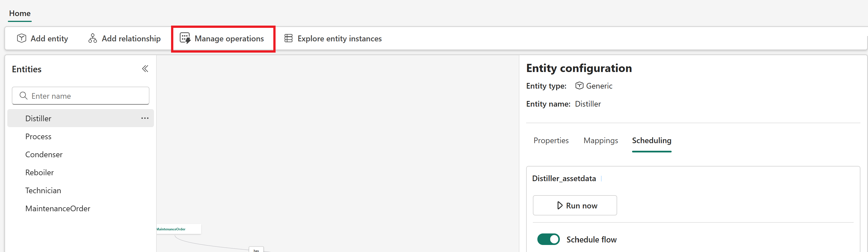Switch to the Properties tab
868x252 pixels.
coord(551,140)
